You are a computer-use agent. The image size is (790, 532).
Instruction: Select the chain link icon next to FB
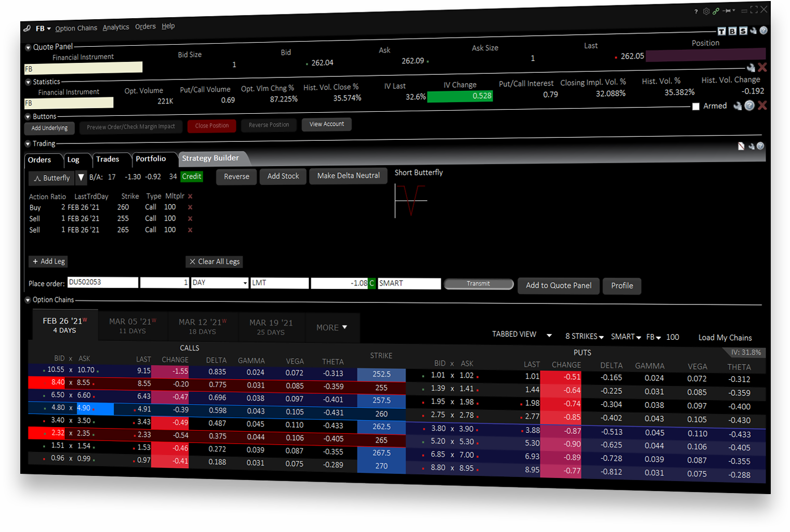coord(27,28)
